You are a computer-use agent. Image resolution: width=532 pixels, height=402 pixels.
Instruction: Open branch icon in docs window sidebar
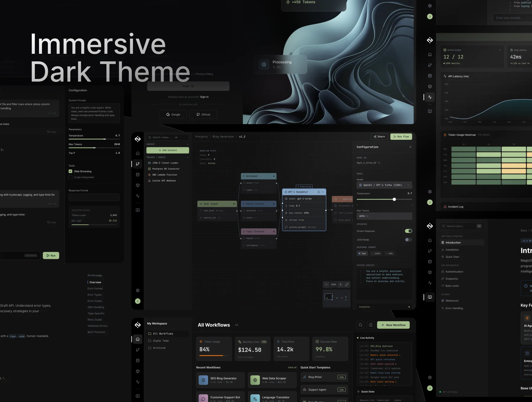(430, 251)
